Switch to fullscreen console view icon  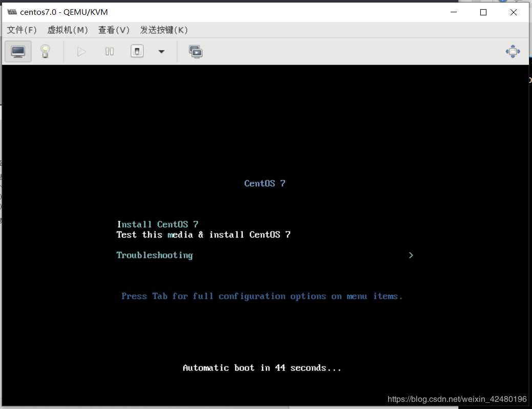pyautogui.click(x=513, y=52)
